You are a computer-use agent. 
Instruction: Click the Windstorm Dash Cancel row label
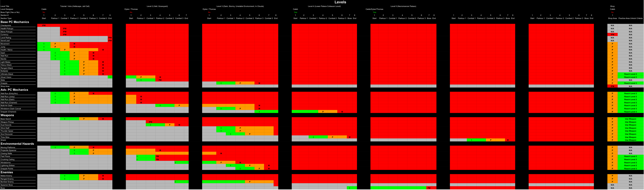pyautogui.click(x=11, y=109)
